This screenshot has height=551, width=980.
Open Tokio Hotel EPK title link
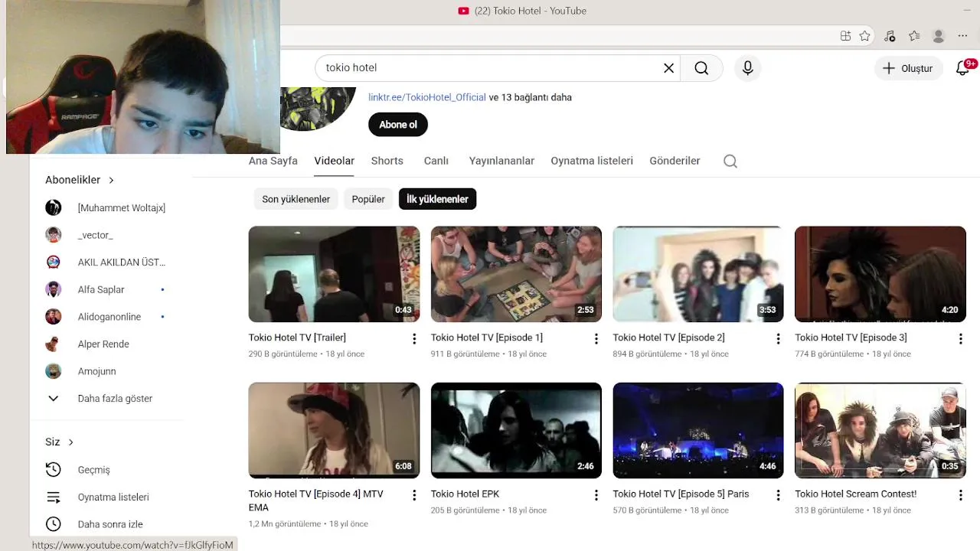pos(465,494)
